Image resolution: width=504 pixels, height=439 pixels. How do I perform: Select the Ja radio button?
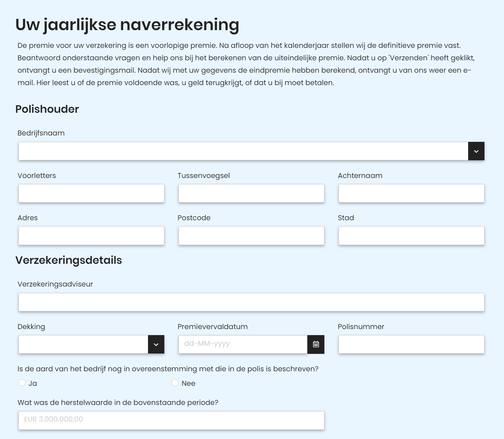(x=22, y=383)
